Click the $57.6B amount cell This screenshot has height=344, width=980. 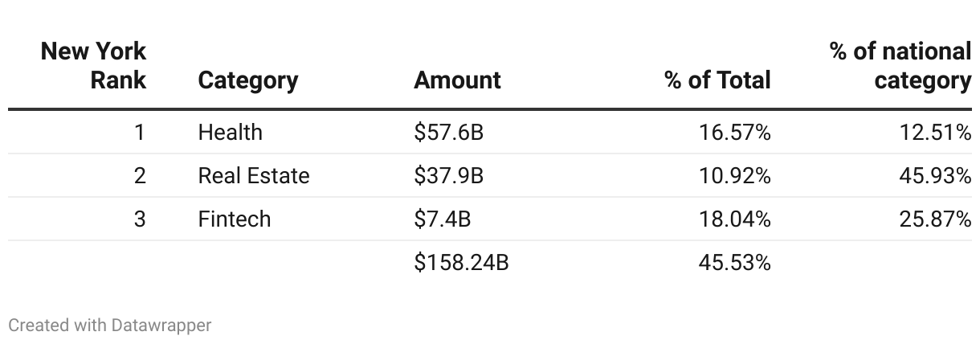pyautogui.click(x=448, y=132)
